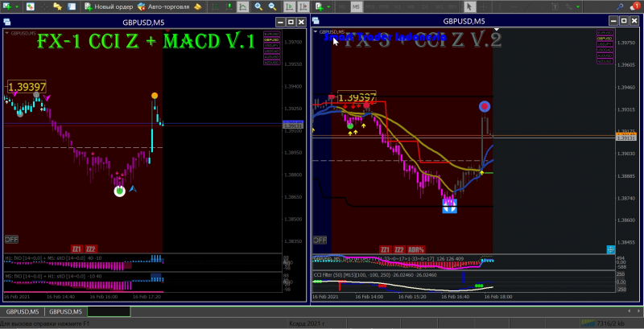Screen dimensions: 644x329
Task: Open the search magnifier icon
Action: point(621,6)
